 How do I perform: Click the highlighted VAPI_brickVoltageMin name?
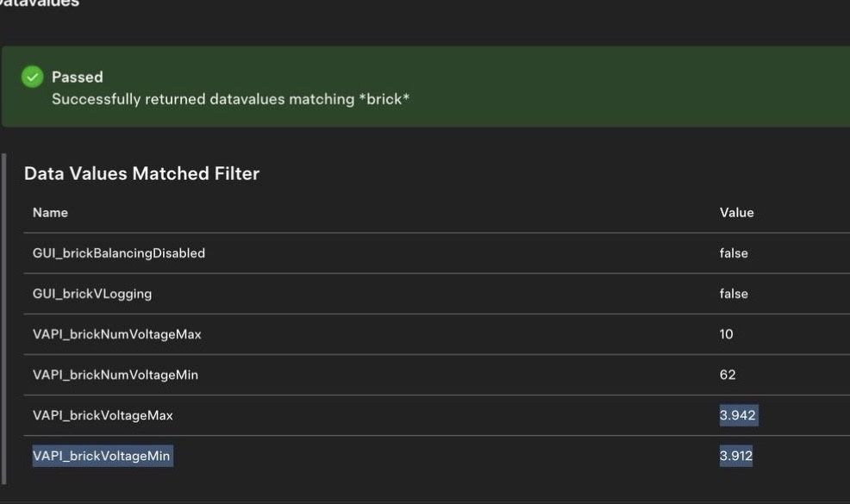pos(102,456)
